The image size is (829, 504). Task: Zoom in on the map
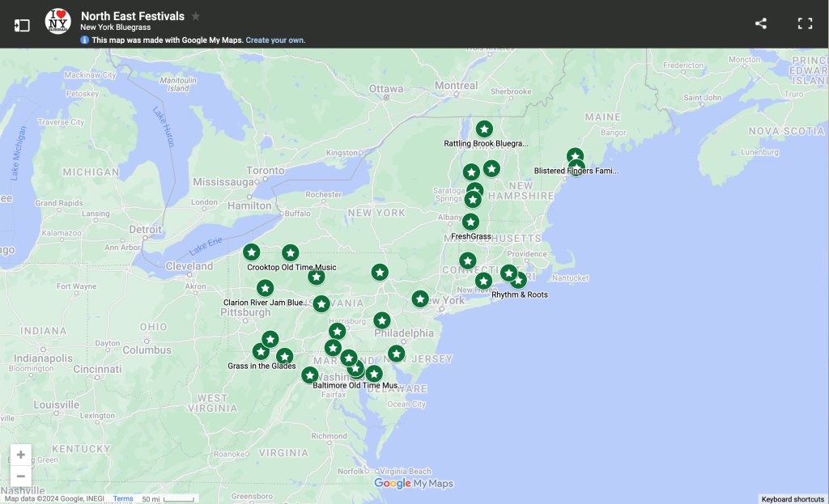[21, 455]
